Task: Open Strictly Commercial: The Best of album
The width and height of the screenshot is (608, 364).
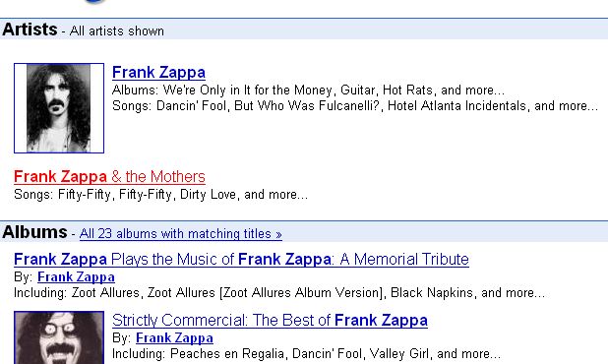Action: (x=270, y=320)
